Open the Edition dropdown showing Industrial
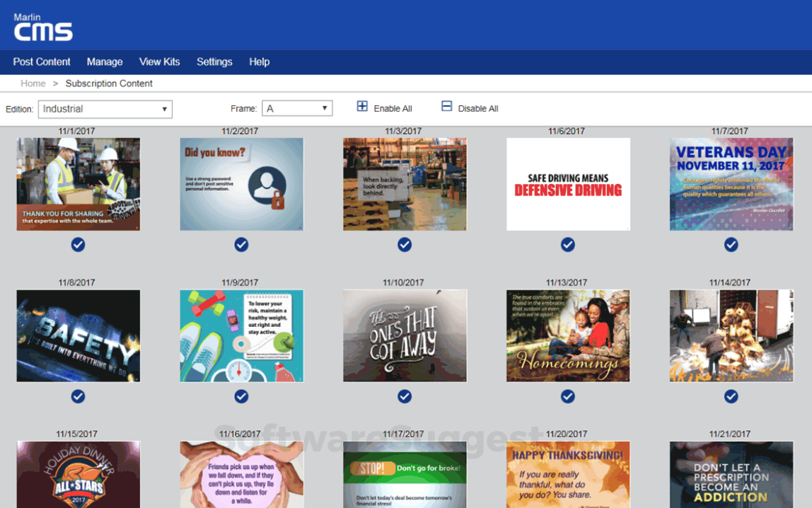 [105, 109]
